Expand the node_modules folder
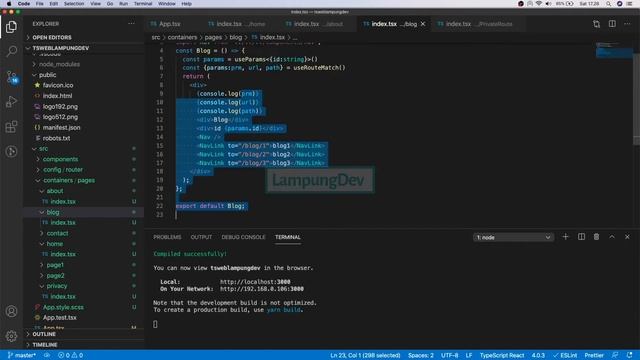This screenshot has width=640, height=360. pyautogui.click(x=59, y=64)
